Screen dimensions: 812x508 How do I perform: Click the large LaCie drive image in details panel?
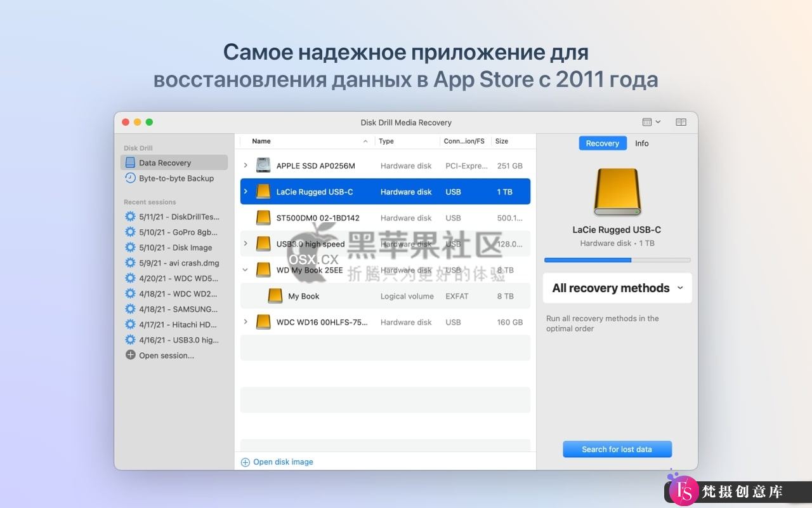(x=617, y=192)
